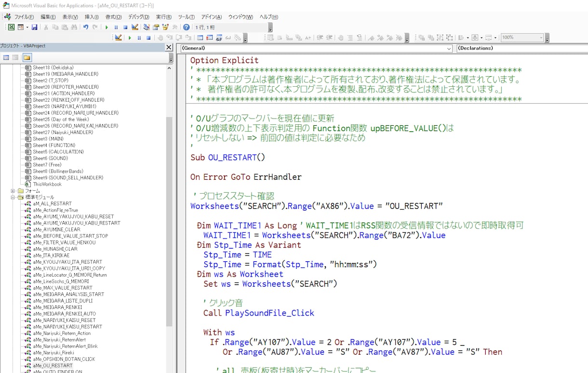
Task: Open the (General) object dropdown
Action: (316, 48)
